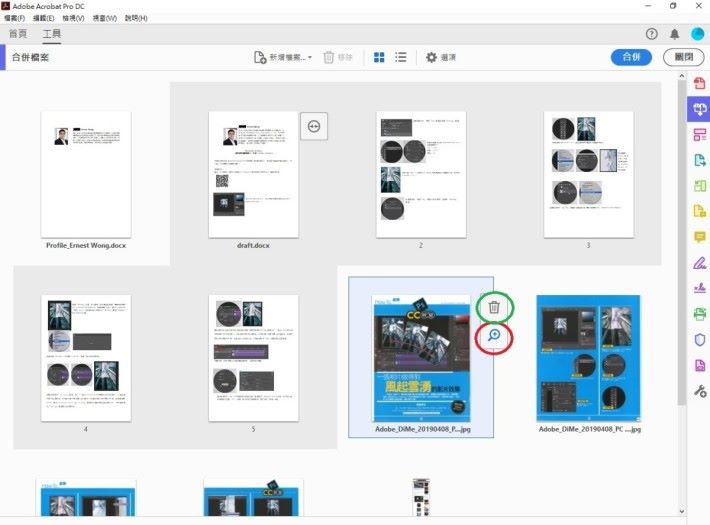Open the 檢視(V) menu
Screen dimensions: 710x525
point(73,18)
